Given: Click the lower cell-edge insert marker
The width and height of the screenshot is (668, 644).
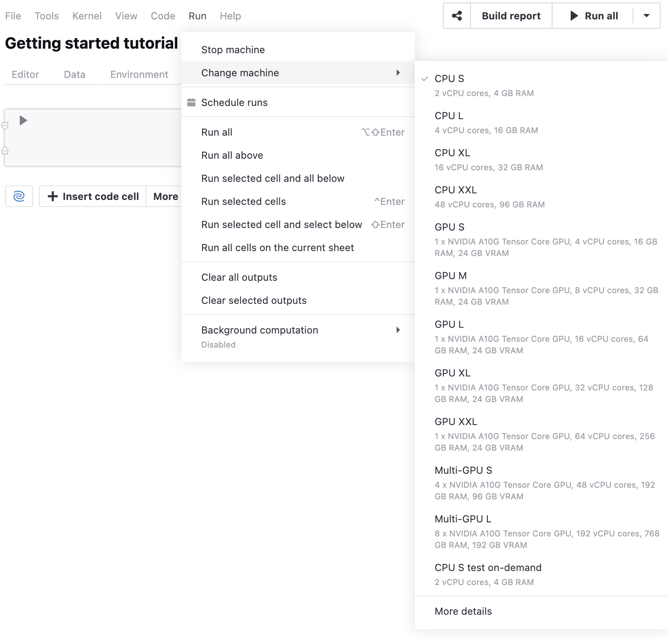Looking at the screenshot, I should click(x=5, y=150).
